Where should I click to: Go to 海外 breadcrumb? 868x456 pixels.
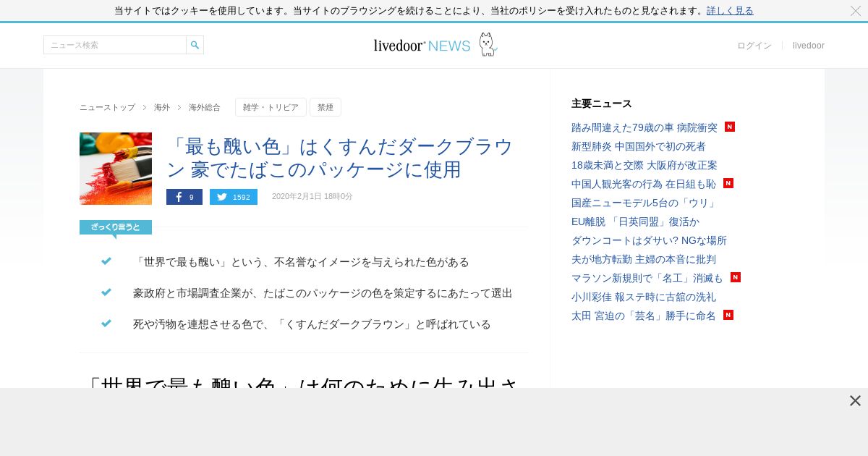tap(162, 107)
